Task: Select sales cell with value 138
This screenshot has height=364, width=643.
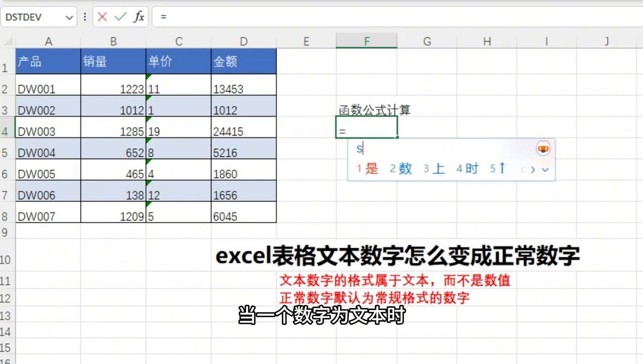Action: [113, 191]
